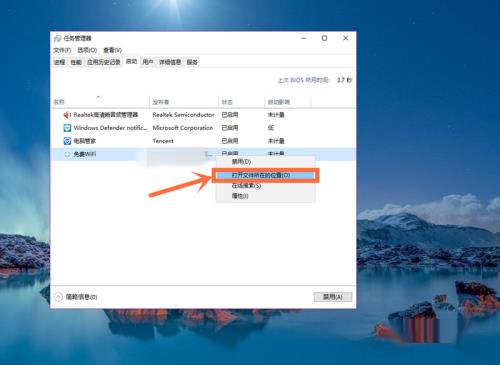Click 未计量 impact in the Realtek row

tap(276, 115)
